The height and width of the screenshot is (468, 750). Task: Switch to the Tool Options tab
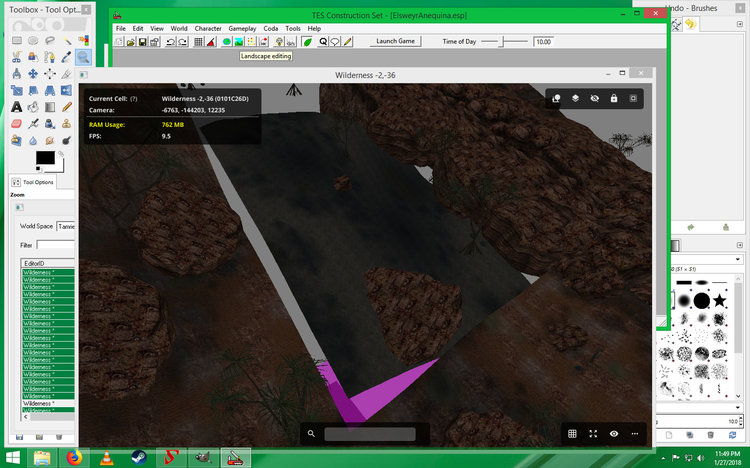pyautogui.click(x=33, y=182)
